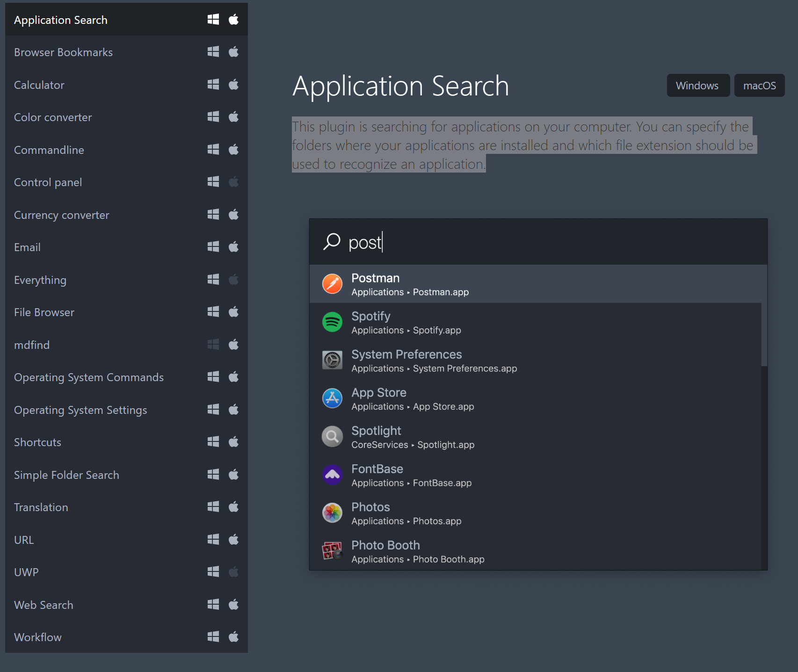Viewport: 798px width, 672px height.
Task: Select the Photo Booth result title
Action: click(x=385, y=545)
